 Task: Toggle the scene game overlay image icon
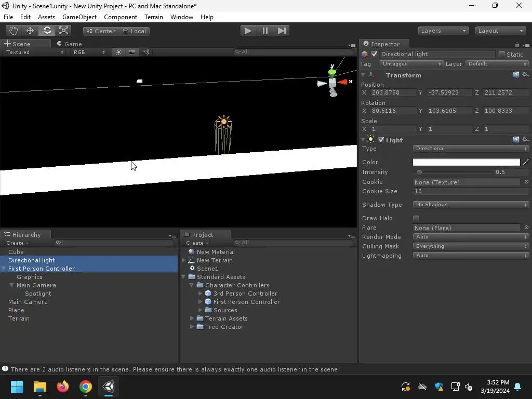tap(131, 52)
